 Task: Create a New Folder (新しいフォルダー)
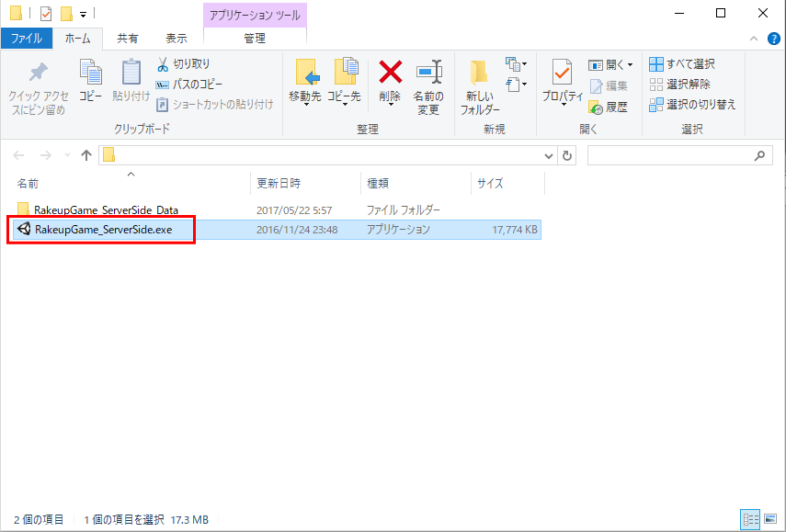pos(480,87)
